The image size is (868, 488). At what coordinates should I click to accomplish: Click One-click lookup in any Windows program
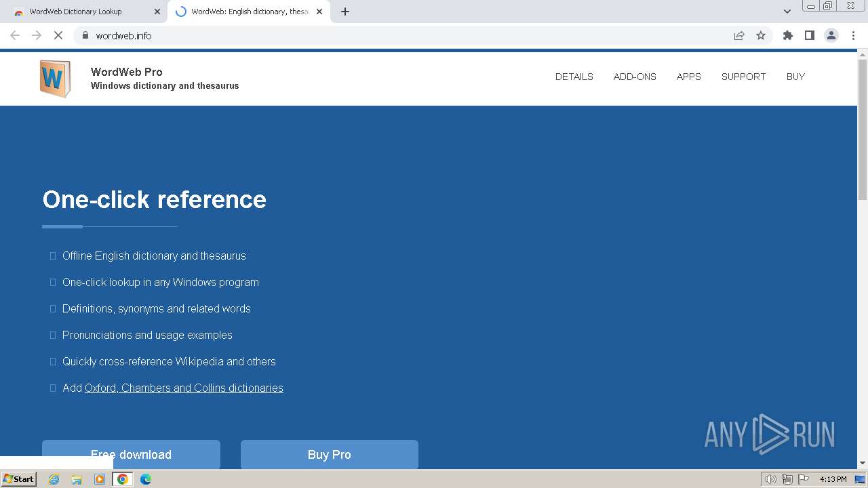coord(161,282)
